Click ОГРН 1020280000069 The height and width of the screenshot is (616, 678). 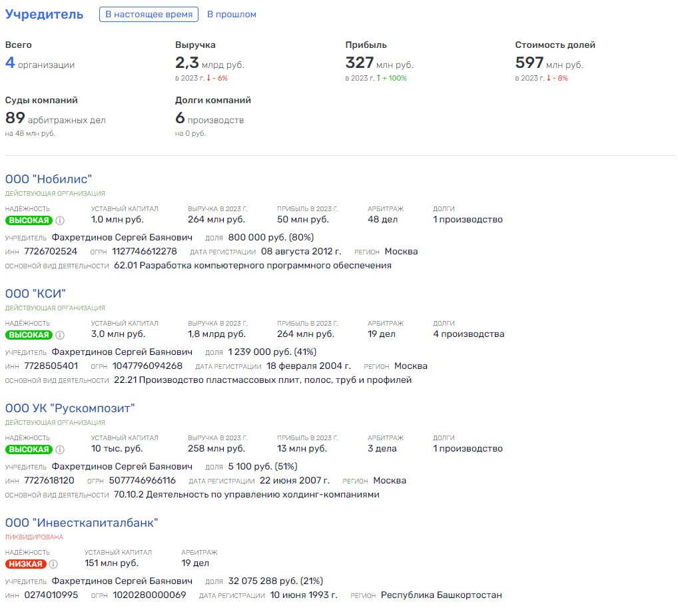coord(149,595)
